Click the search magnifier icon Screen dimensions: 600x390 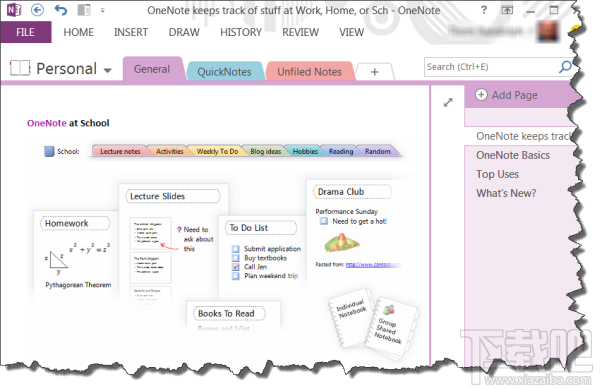click(x=566, y=67)
